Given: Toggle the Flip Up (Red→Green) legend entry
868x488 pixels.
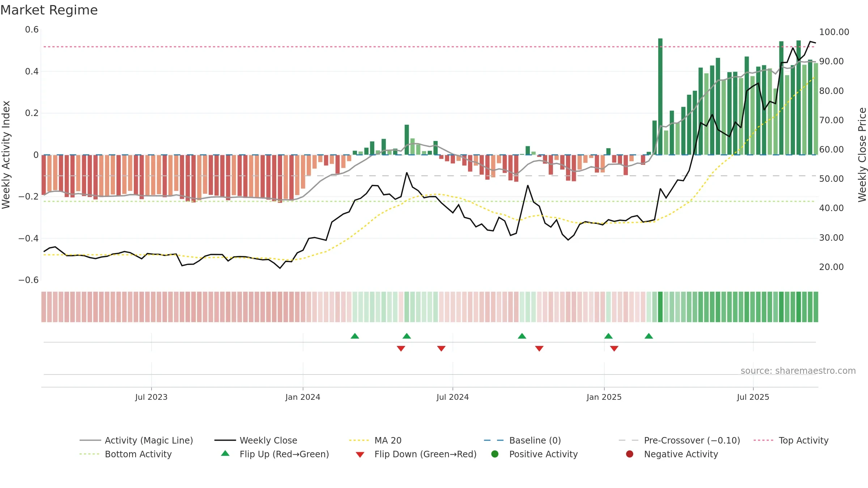Looking at the screenshot, I should click(275, 454).
